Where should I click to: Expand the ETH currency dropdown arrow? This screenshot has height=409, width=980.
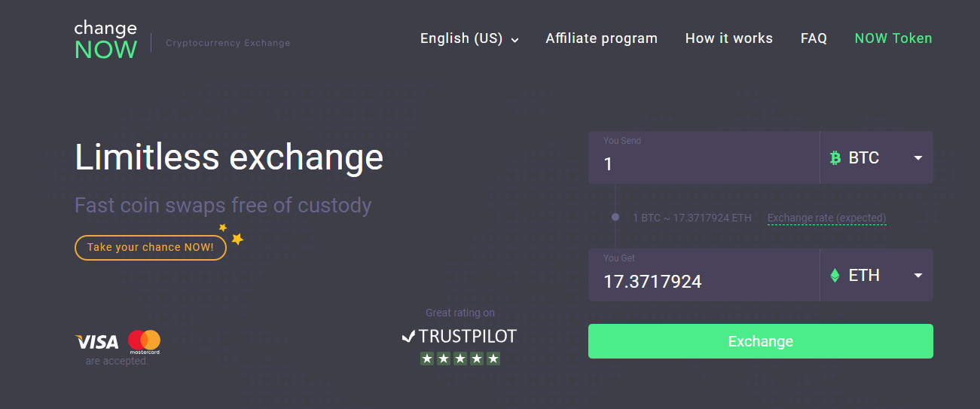[x=918, y=276]
